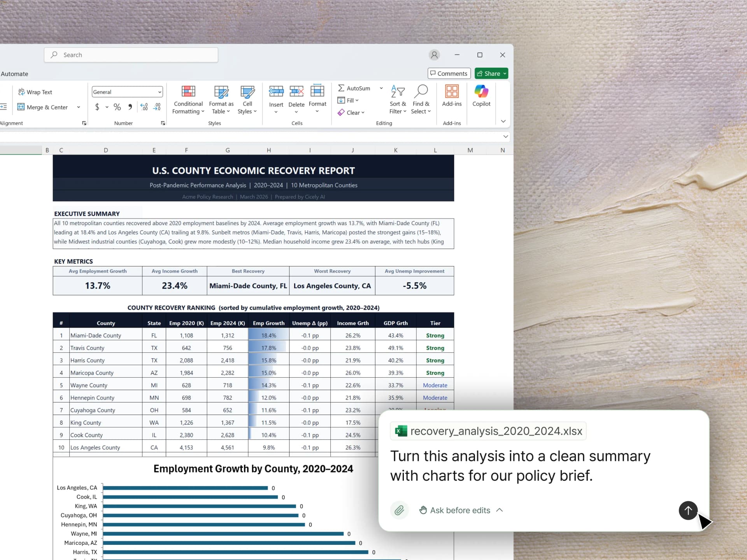This screenshot has height=560, width=747.
Task: Toggle Wrap Text on selected cells
Action: tap(35, 92)
